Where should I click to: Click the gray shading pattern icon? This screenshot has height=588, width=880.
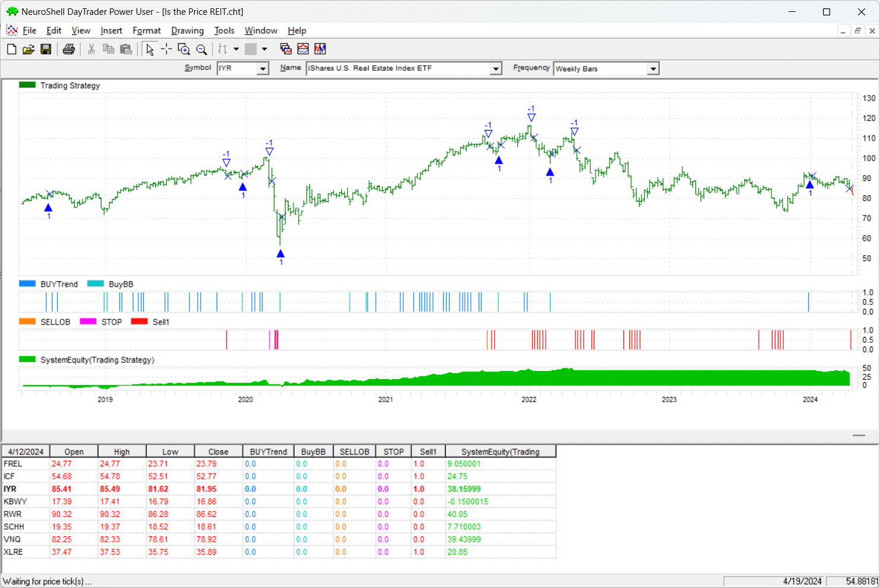(x=251, y=49)
